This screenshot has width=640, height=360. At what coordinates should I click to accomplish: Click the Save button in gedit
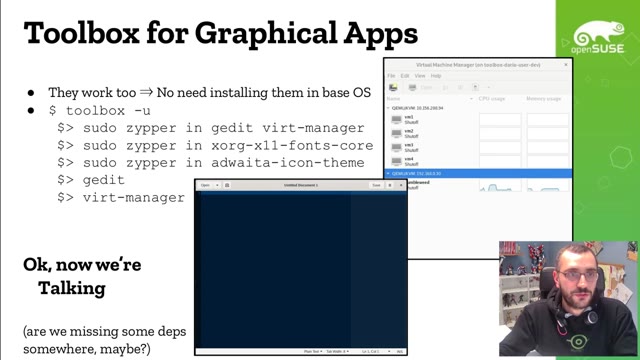click(x=376, y=185)
